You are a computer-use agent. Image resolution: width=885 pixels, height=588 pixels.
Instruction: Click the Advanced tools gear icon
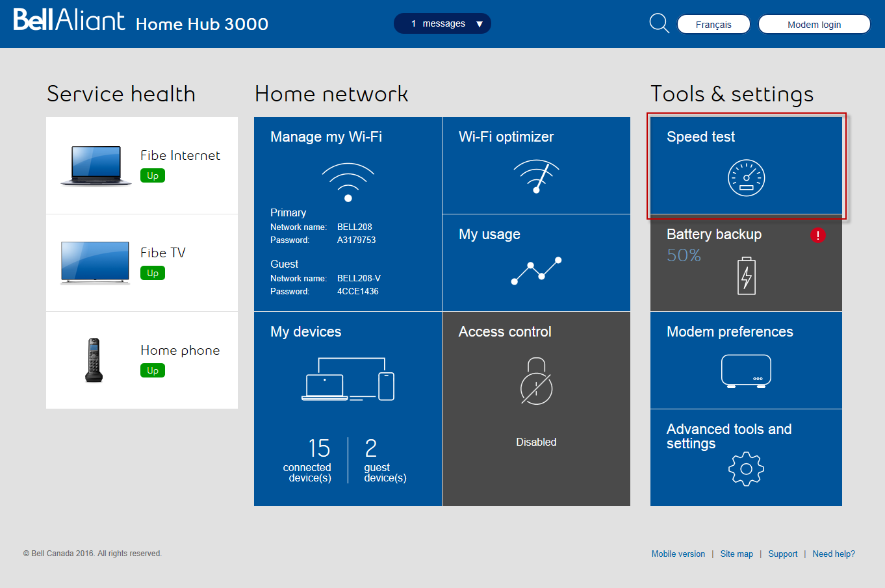746,468
